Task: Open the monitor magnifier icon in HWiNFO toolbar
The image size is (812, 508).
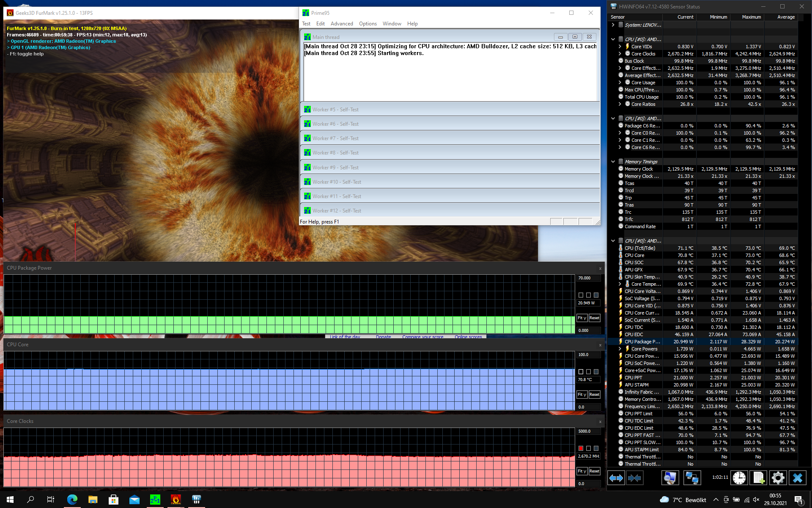Action: tap(670, 478)
